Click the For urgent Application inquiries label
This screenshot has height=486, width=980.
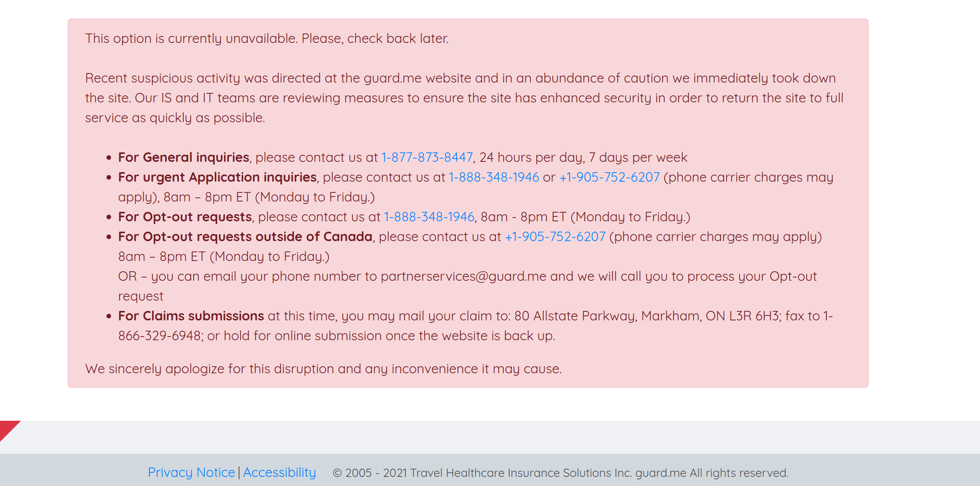click(216, 177)
